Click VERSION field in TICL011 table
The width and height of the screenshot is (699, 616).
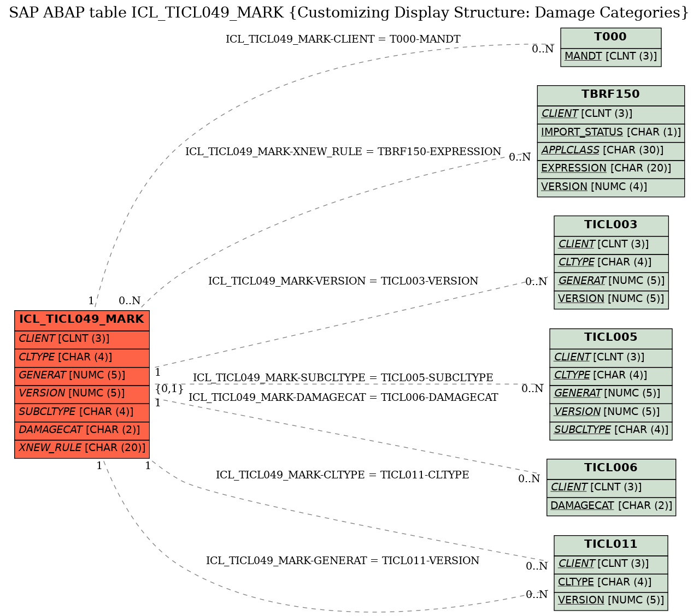[611, 601]
